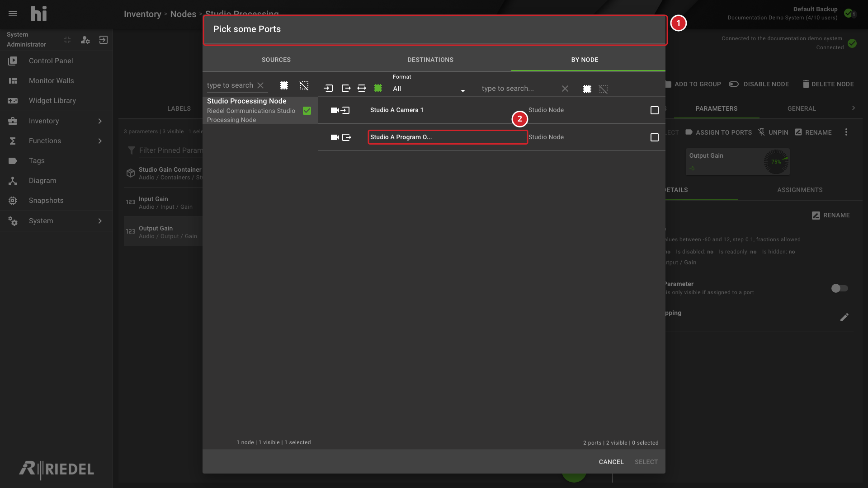Toggle the Parameter visibility switch
The image size is (868, 488).
(840, 288)
